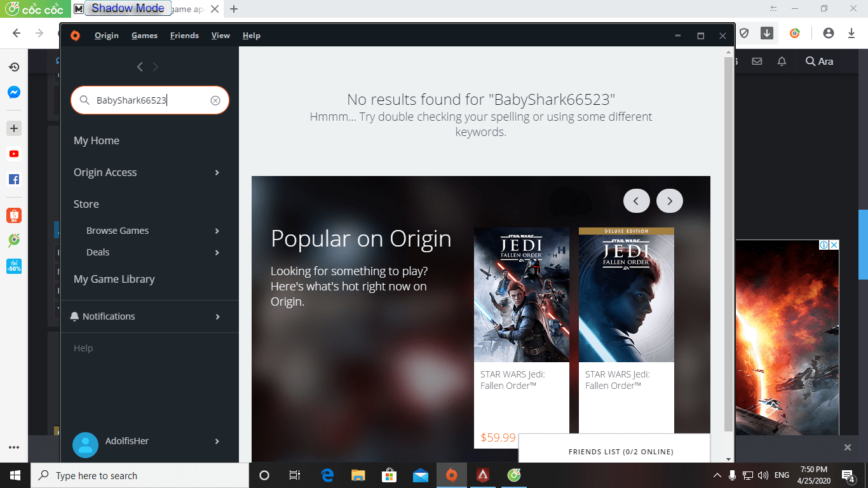Viewport: 868px width, 488px height.
Task: Show next Popular on Origin items
Action: 670,201
